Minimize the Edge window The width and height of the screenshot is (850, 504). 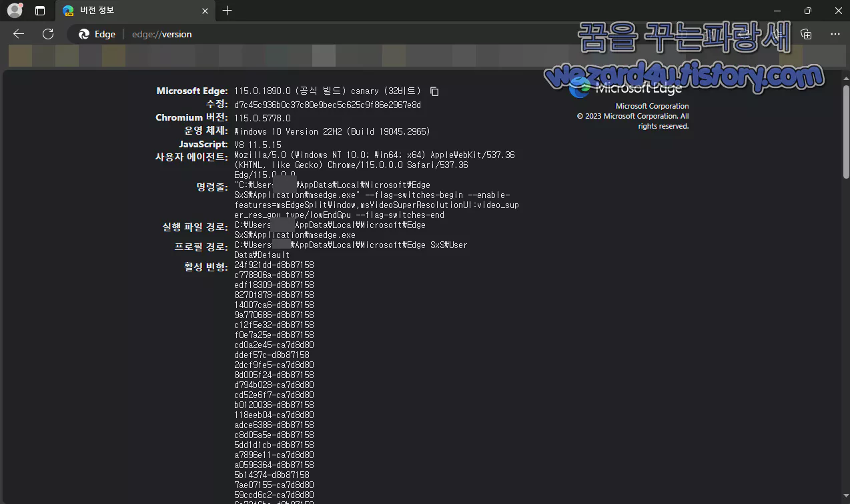(776, 11)
